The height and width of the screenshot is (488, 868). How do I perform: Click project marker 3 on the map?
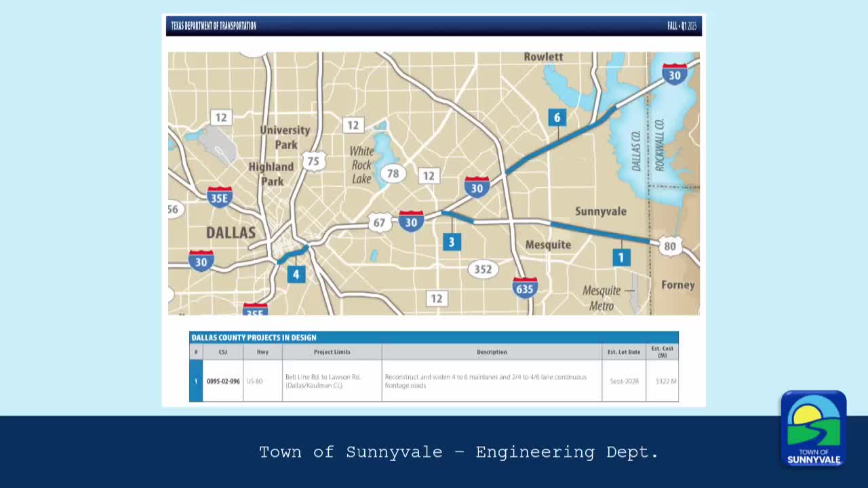click(452, 242)
